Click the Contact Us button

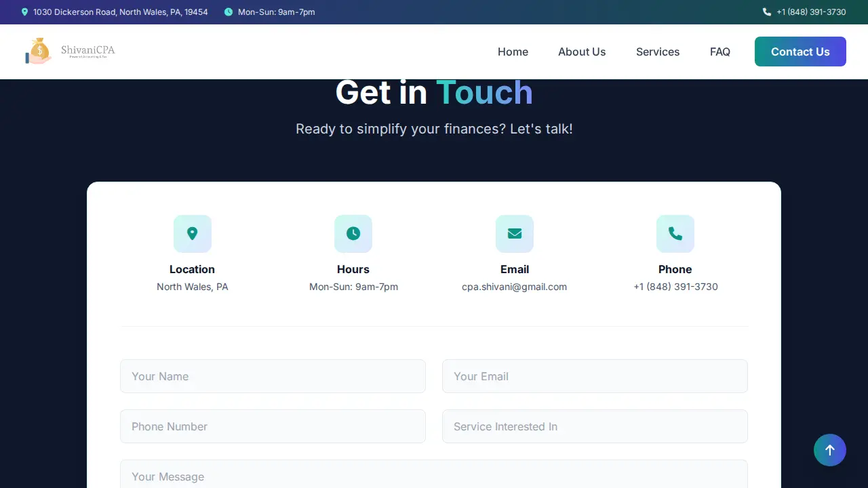(800, 52)
